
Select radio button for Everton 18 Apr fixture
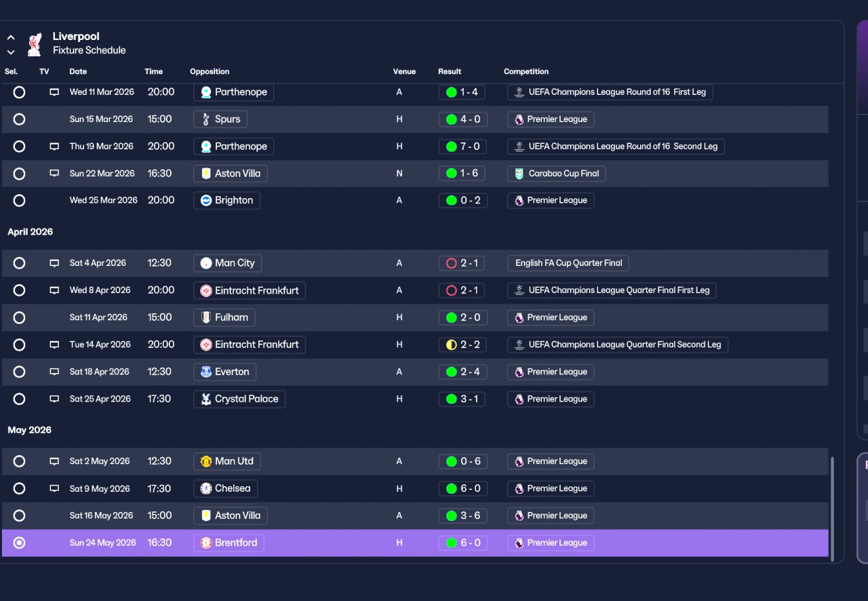tap(19, 372)
